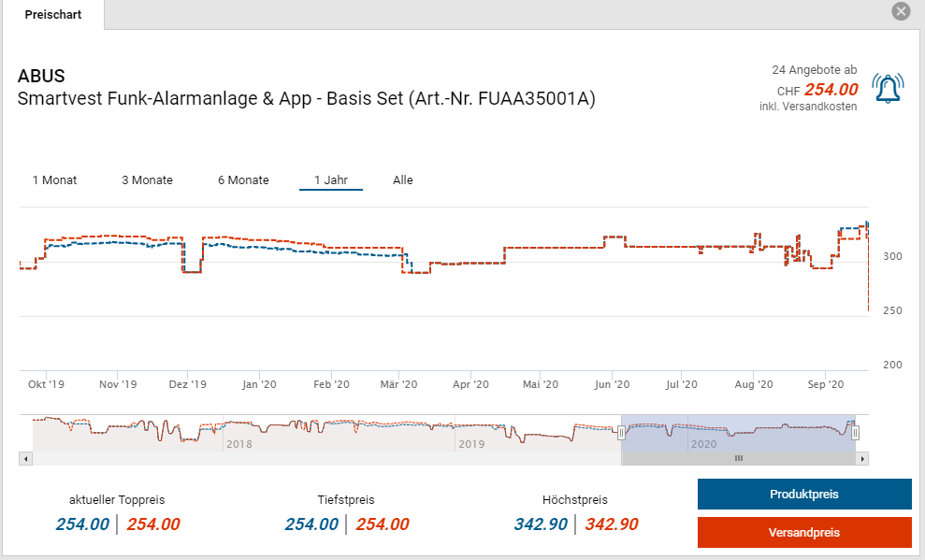Click the horizontal scrollbar thumb grip

click(x=738, y=459)
